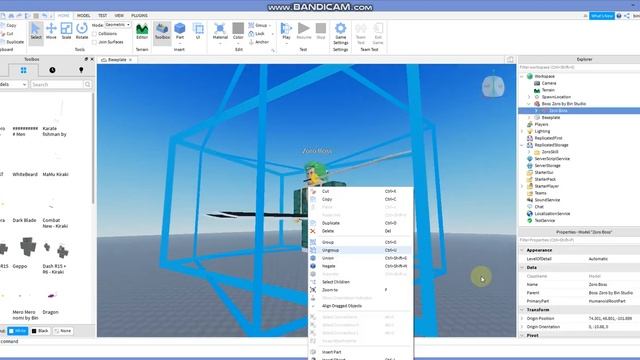Expand the Baseplate node in Explorer

pos(529,118)
